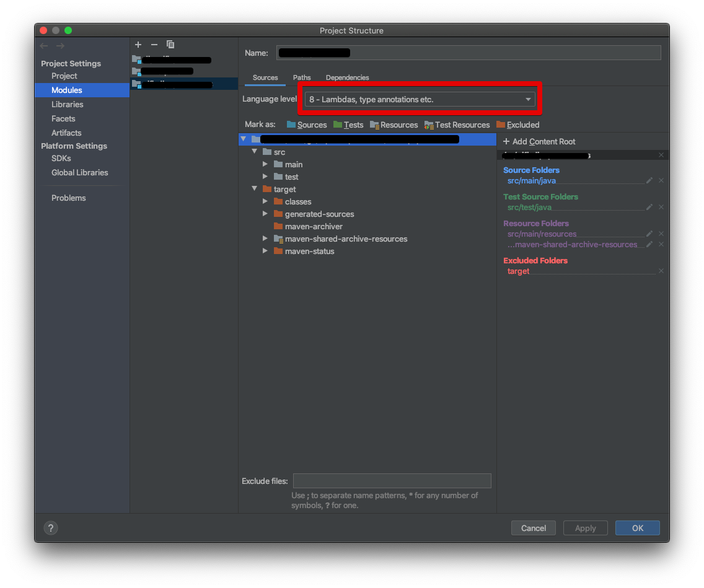Screen dimensions: 704x588
Task: Collapse the src folder in the tree
Action: coord(254,152)
